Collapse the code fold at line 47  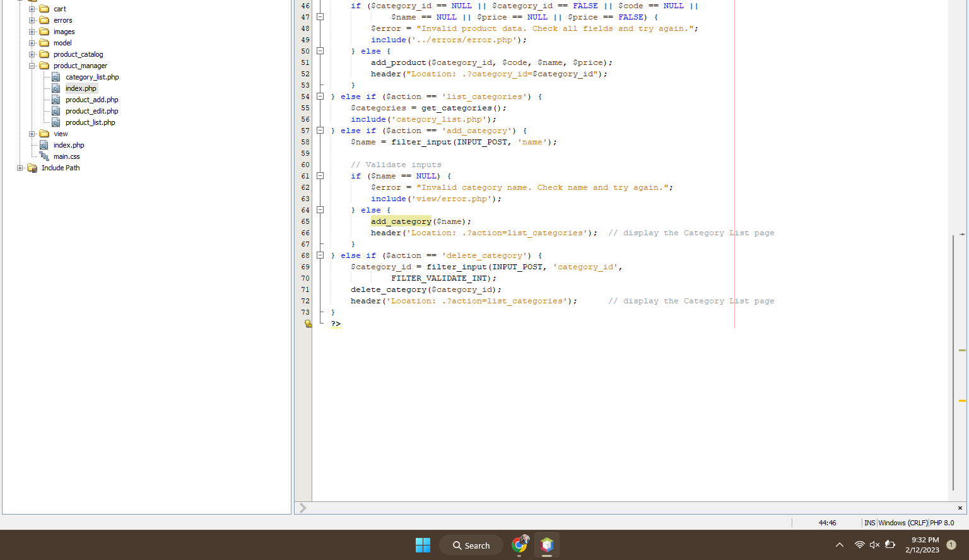(x=320, y=17)
